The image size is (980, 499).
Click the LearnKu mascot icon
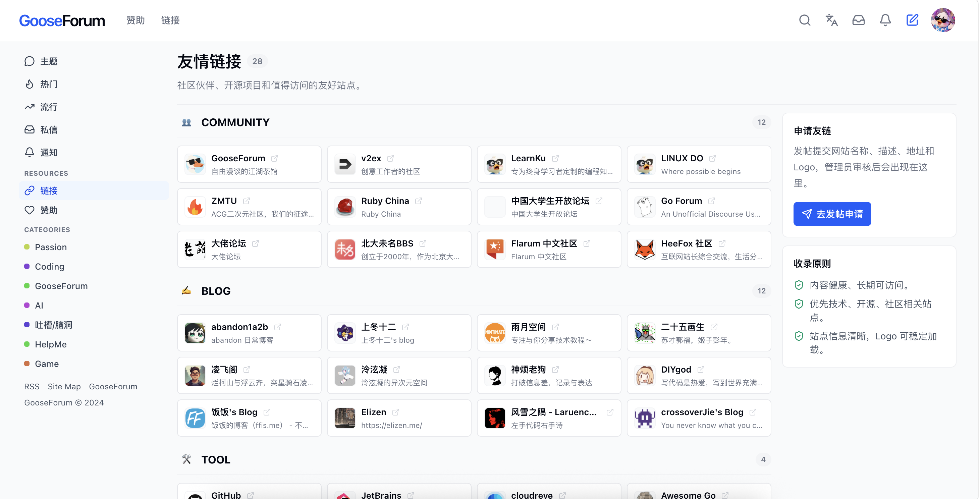point(495,164)
